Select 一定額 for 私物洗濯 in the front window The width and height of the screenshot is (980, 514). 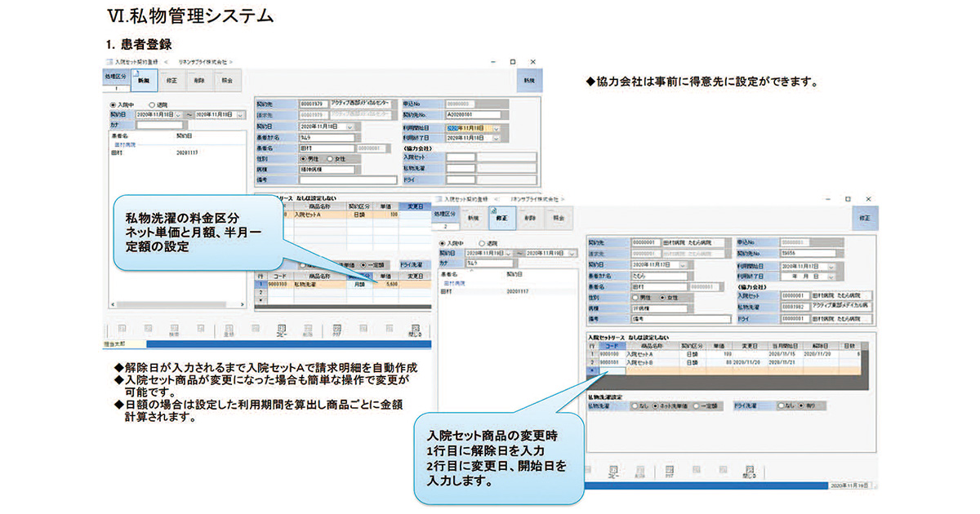pos(697,405)
